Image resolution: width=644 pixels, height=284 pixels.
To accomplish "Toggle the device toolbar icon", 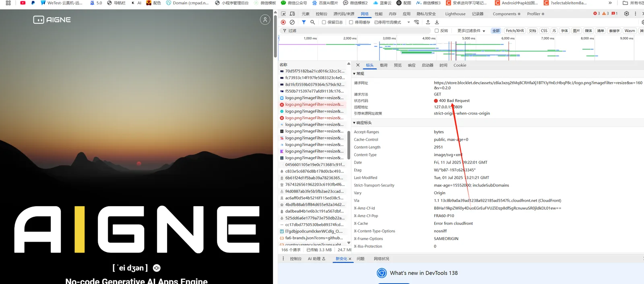I will point(292,14).
